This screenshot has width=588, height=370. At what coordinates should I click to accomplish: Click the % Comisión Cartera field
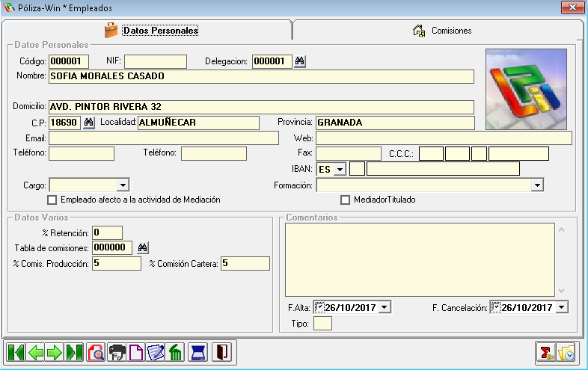tap(245, 264)
